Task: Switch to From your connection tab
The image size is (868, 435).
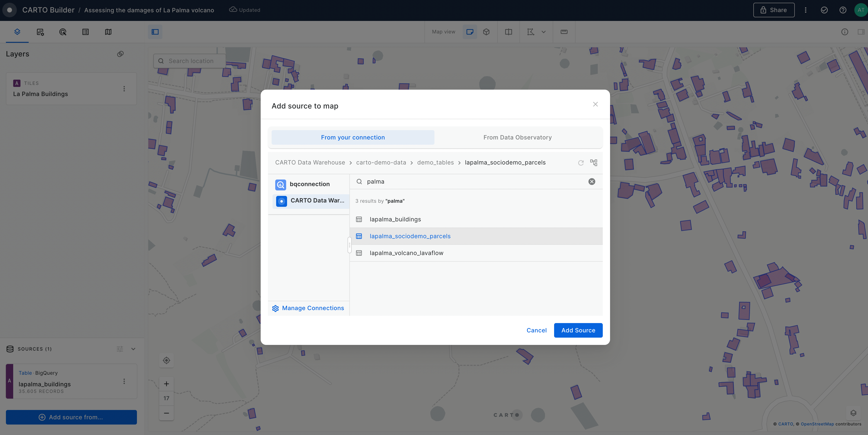Action: click(353, 137)
